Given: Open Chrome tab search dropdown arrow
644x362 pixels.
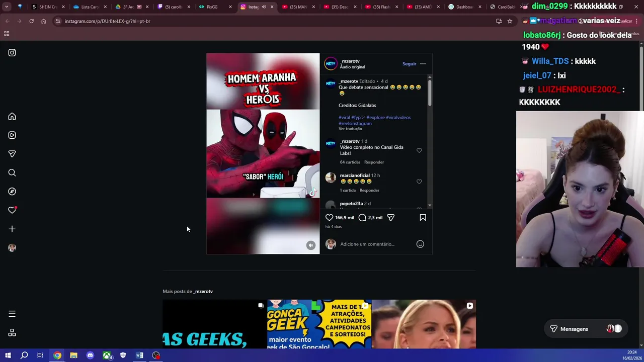Looking at the screenshot, I should (x=7, y=7).
